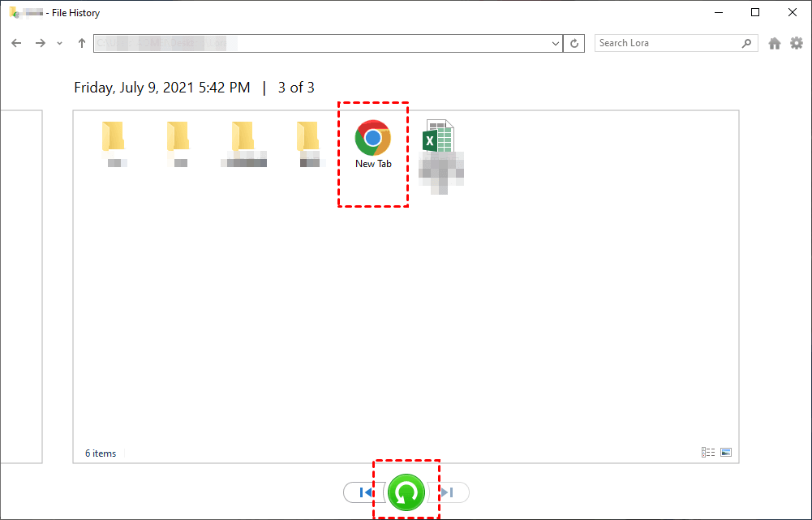Image resolution: width=812 pixels, height=520 pixels.
Task: Select the fourth folder in list
Action: 309,144
